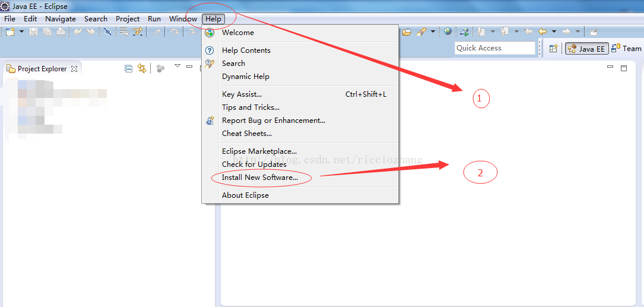Select About Eclipse menu entry

click(x=300, y=195)
